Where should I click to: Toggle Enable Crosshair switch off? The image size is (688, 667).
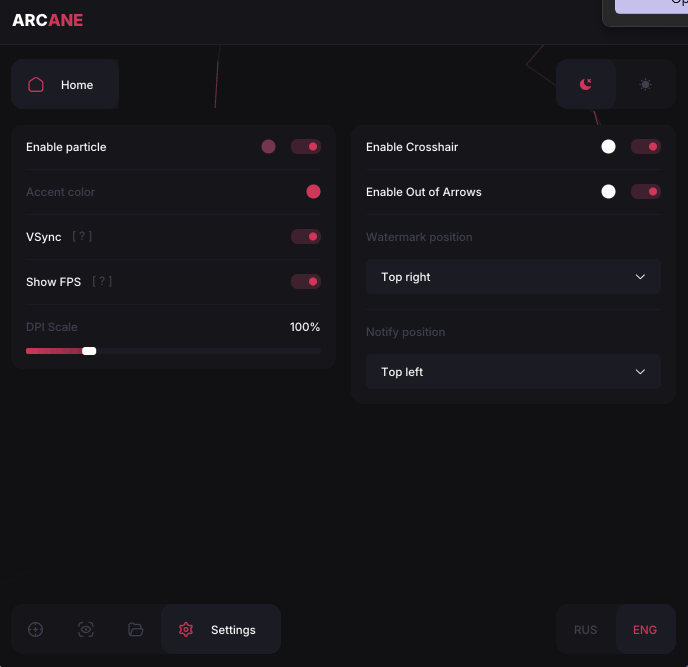point(645,147)
